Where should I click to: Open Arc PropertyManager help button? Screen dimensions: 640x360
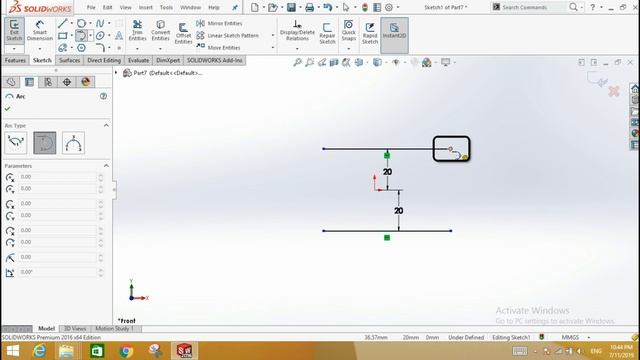(103, 96)
